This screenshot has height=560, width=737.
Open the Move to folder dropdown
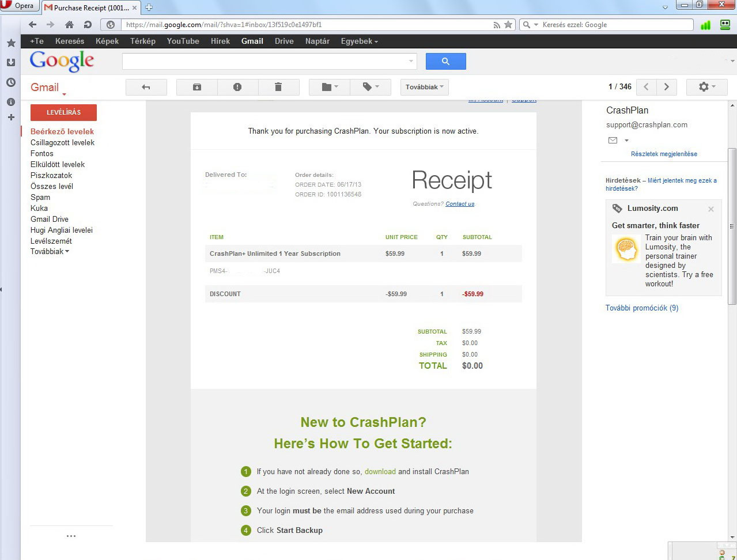tap(330, 87)
